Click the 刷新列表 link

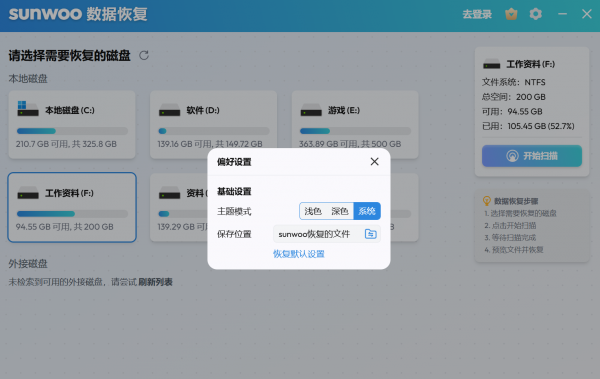(155, 282)
